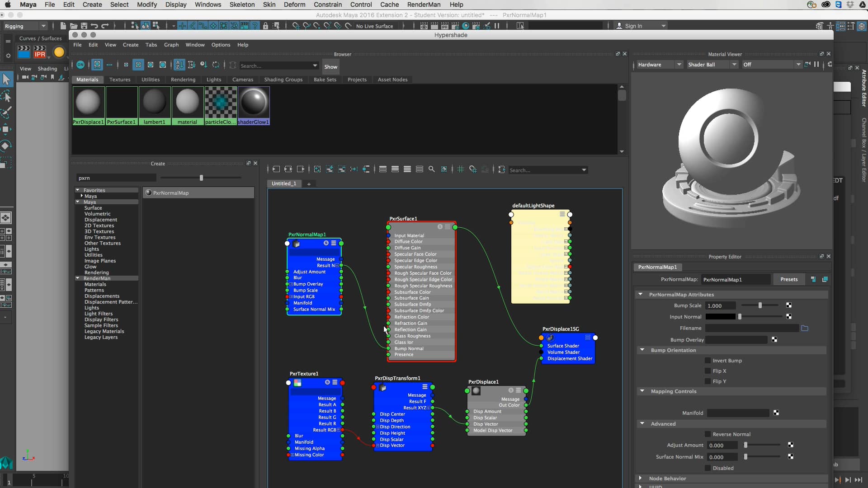
Task: Expand the Node Behavior section
Action: click(642, 478)
